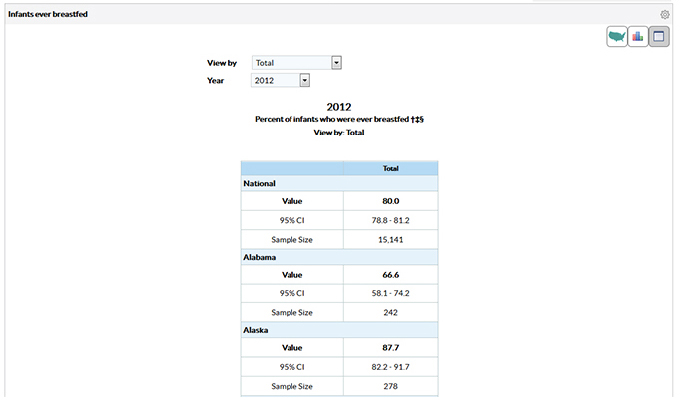The height and width of the screenshot is (400, 681).
Task: Click the Alabama value '66.6'
Action: pyautogui.click(x=390, y=275)
